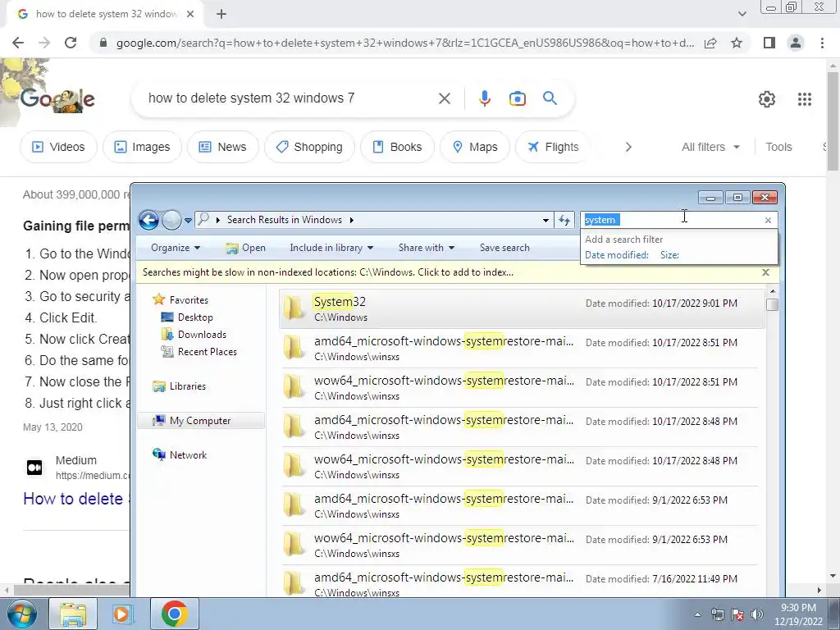
Task: Click Chrome forward button
Action: pos(44,43)
